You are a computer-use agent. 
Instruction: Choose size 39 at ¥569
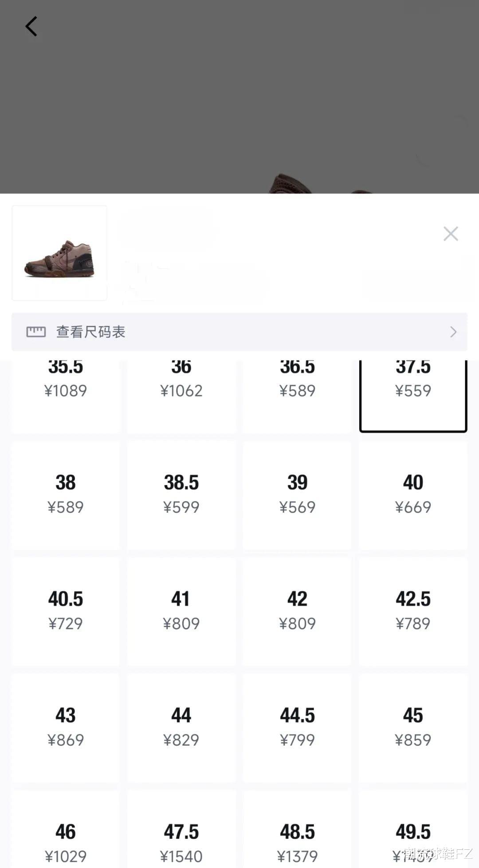pyautogui.click(x=297, y=495)
